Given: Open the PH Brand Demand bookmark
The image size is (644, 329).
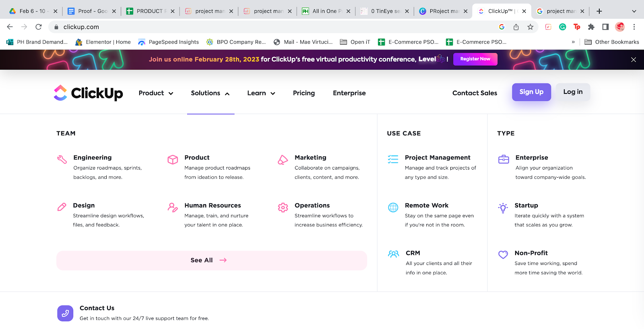Looking at the screenshot, I should [x=37, y=42].
